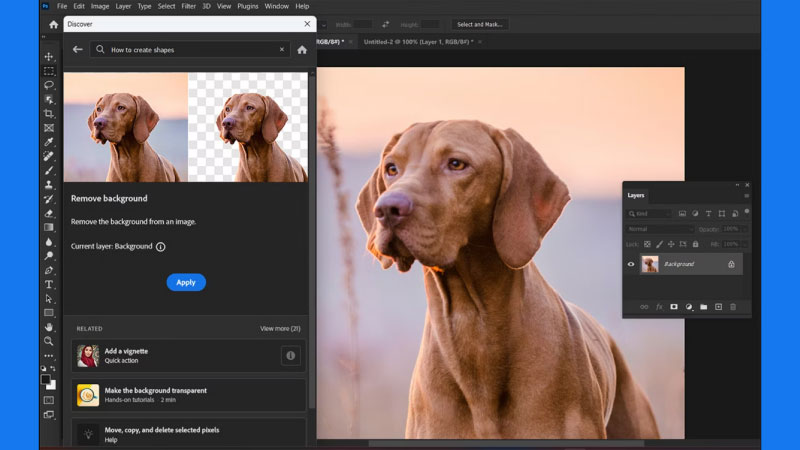Open the Normal blend mode dropdown
The width and height of the screenshot is (800, 450).
[x=660, y=229]
